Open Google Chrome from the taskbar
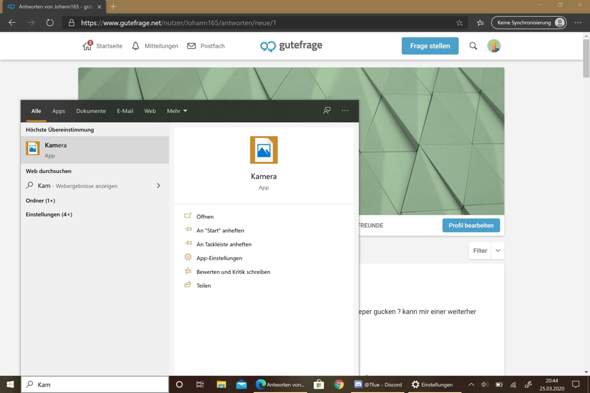 point(339,384)
